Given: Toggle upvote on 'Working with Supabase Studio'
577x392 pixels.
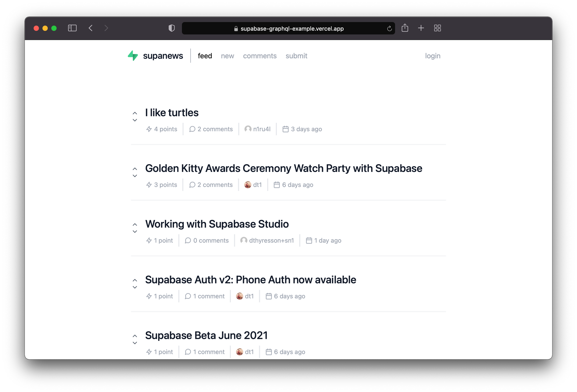Looking at the screenshot, I should pyautogui.click(x=135, y=224).
